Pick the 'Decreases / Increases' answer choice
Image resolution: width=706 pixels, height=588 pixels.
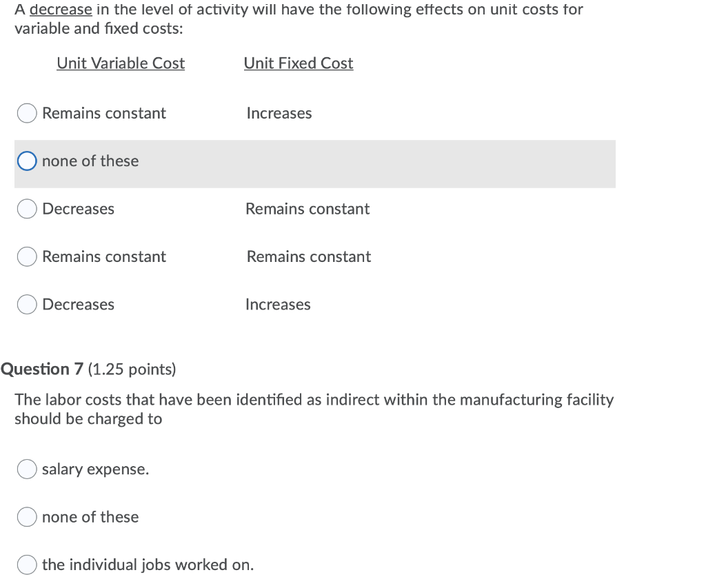coord(26,304)
